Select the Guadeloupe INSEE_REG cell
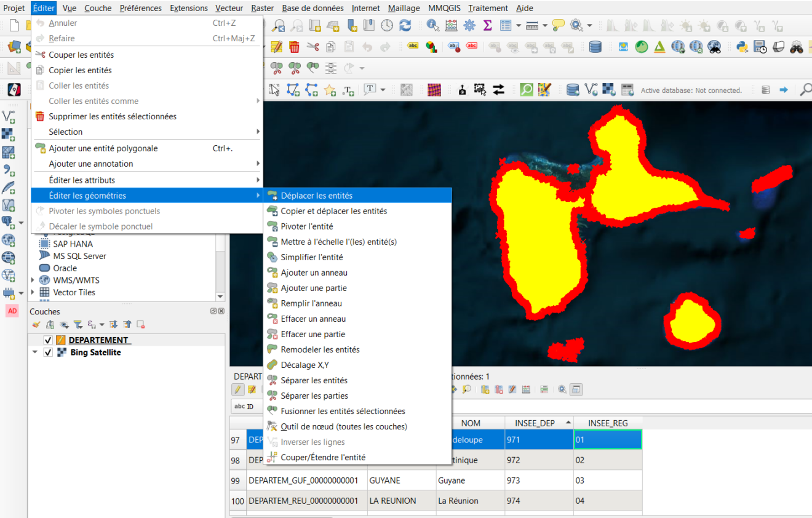The width and height of the screenshot is (812, 518). pos(608,439)
